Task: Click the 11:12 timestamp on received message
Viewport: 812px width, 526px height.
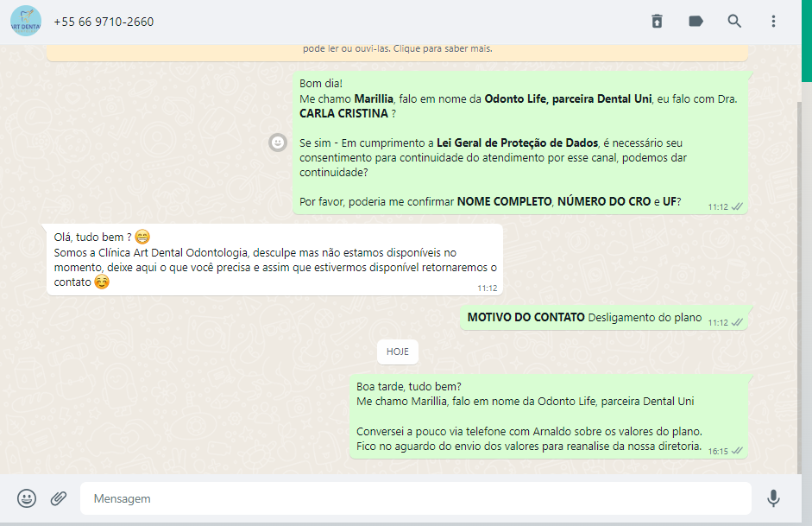Action: point(488,288)
